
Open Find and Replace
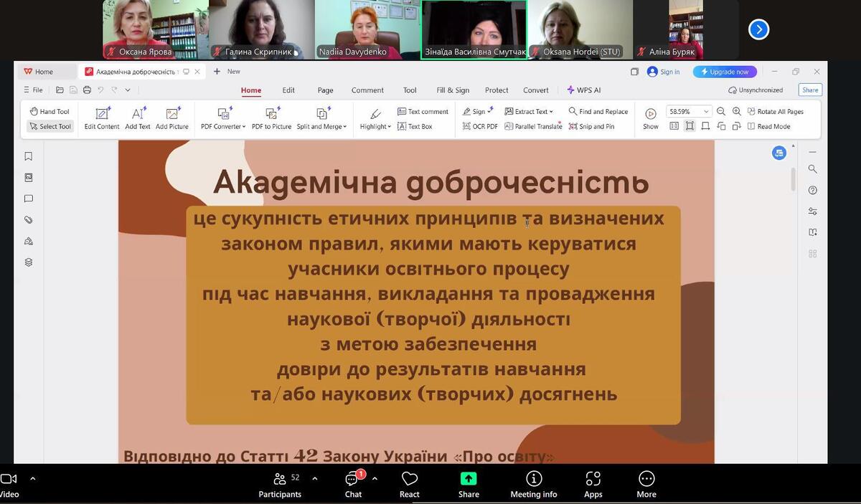[598, 112]
